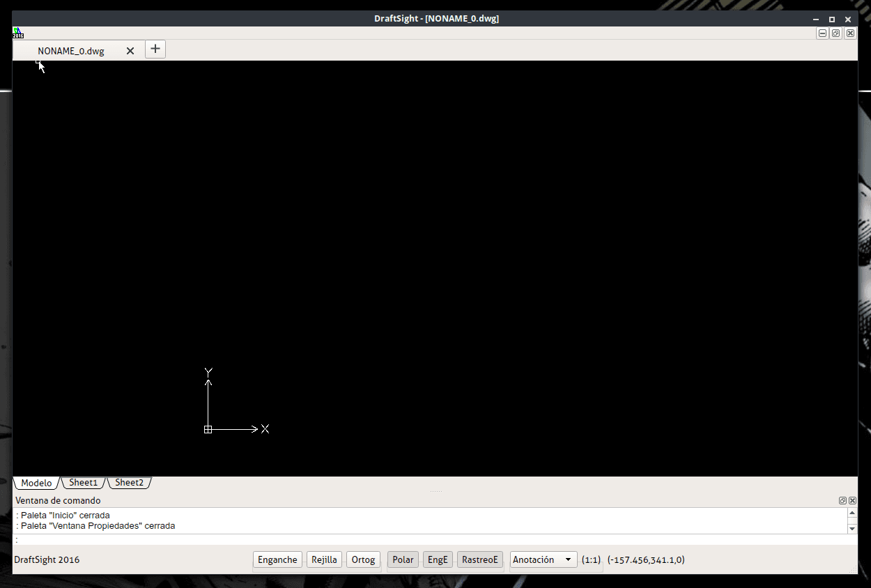Viewport: 871px width, 588px height.
Task: Click the coordinates readout in status bar
Action: click(x=646, y=559)
